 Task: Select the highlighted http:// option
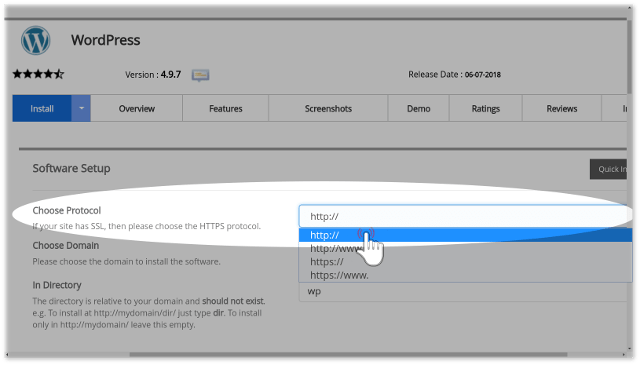pyautogui.click(x=465, y=235)
